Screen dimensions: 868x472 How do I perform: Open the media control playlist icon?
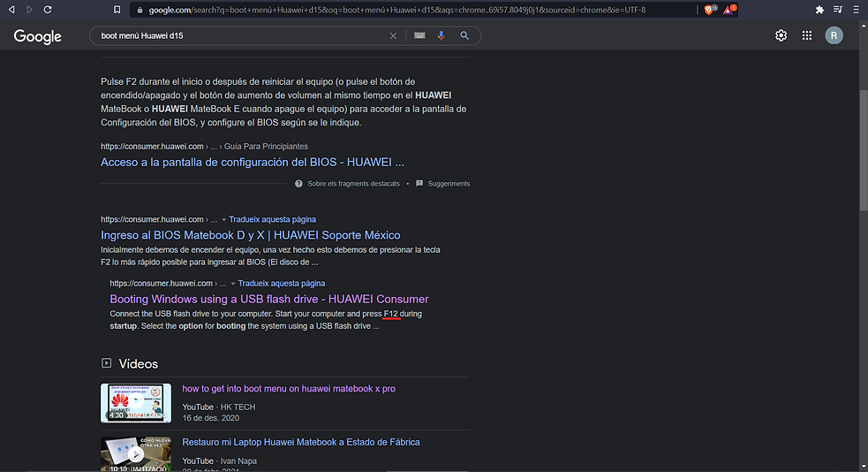click(838, 10)
